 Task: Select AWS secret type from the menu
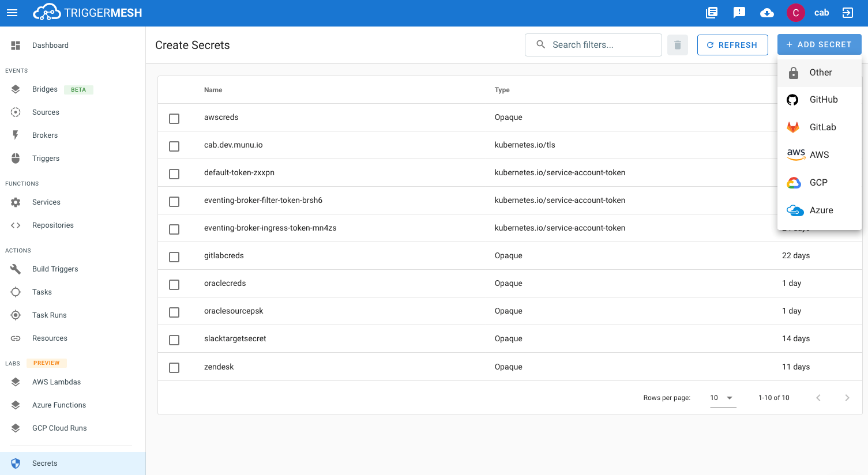pyautogui.click(x=819, y=154)
